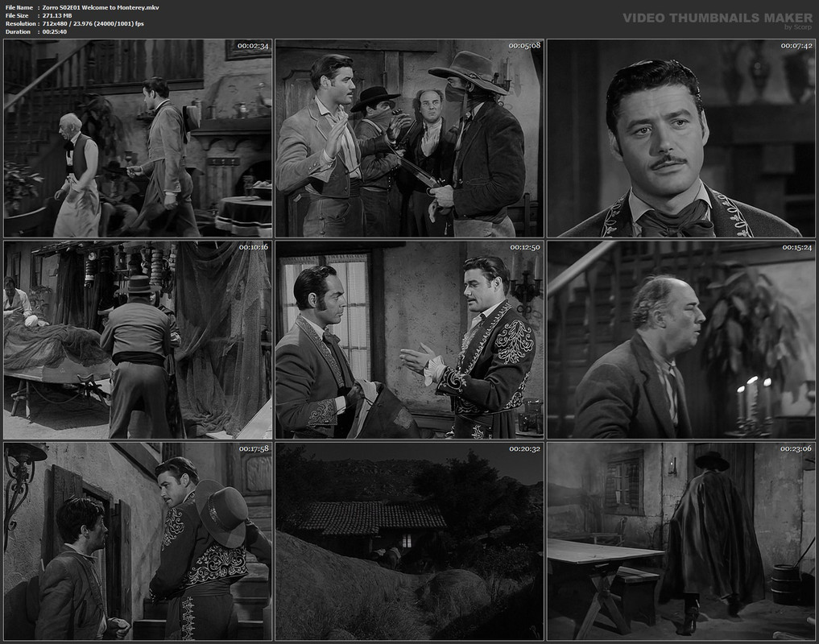Open the thumbnail stamped 00:02:34
The image size is (819, 644).
coord(138,138)
